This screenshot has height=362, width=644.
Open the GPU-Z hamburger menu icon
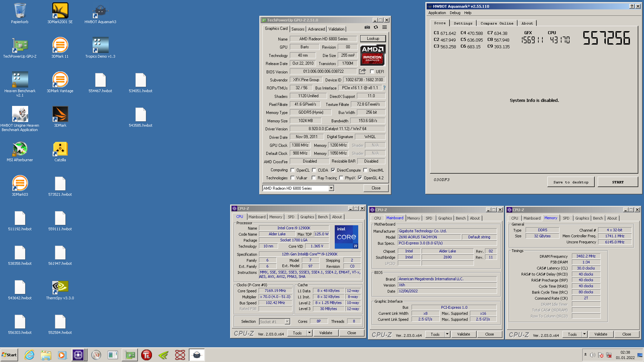pyautogui.click(x=384, y=27)
